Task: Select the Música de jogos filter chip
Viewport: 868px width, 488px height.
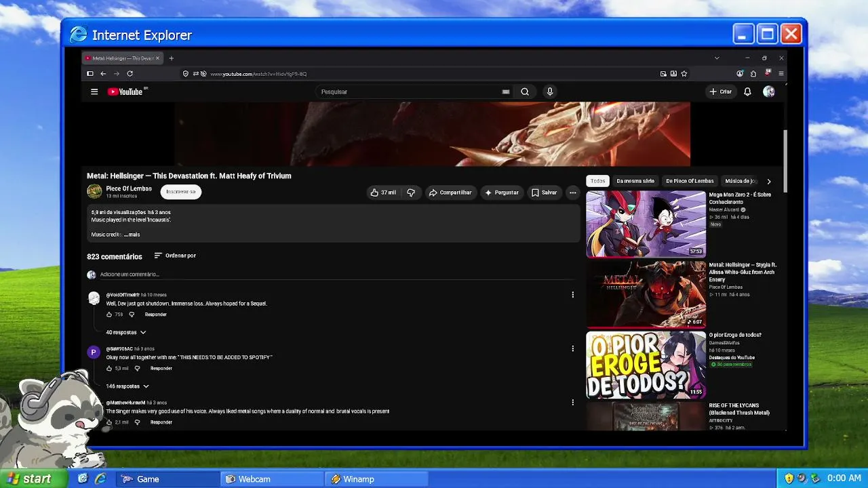Action: coord(741,181)
